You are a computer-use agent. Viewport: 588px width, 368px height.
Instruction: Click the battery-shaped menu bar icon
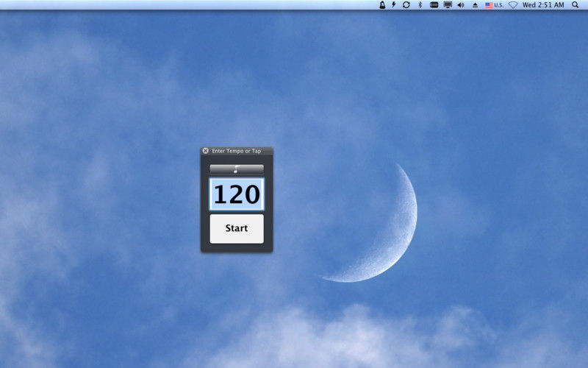pyautogui.click(x=434, y=5)
